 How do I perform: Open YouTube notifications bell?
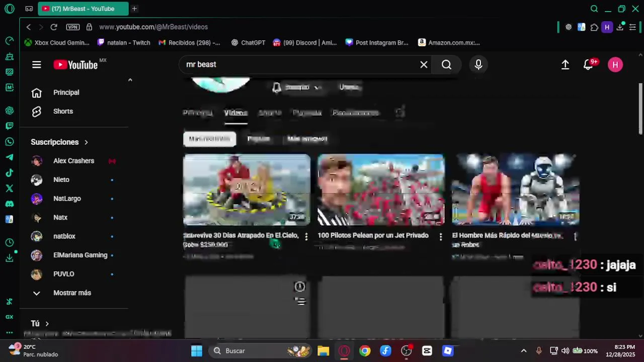tap(589, 64)
